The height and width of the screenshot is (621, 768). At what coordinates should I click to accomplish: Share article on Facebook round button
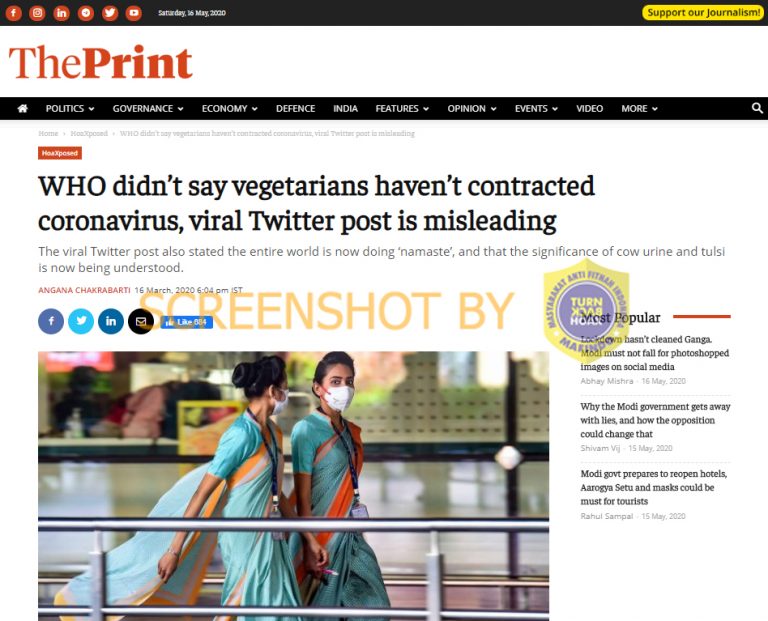51,321
